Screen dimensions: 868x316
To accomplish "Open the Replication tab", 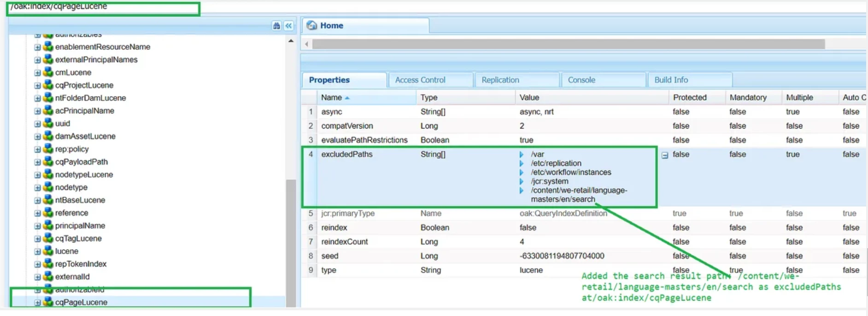I will (517, 80).
